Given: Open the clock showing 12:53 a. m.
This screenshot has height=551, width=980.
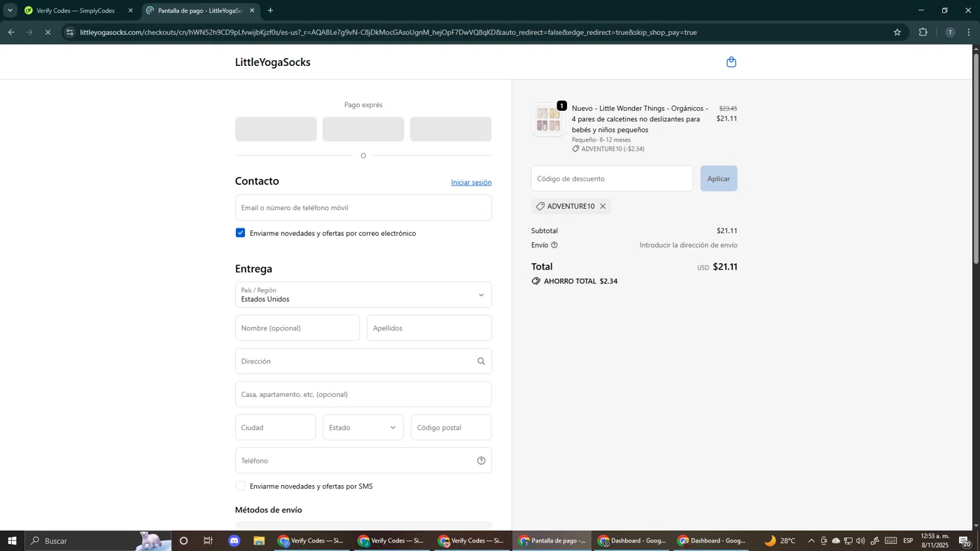Looking at the screenshot, I should tap(935, 541).
